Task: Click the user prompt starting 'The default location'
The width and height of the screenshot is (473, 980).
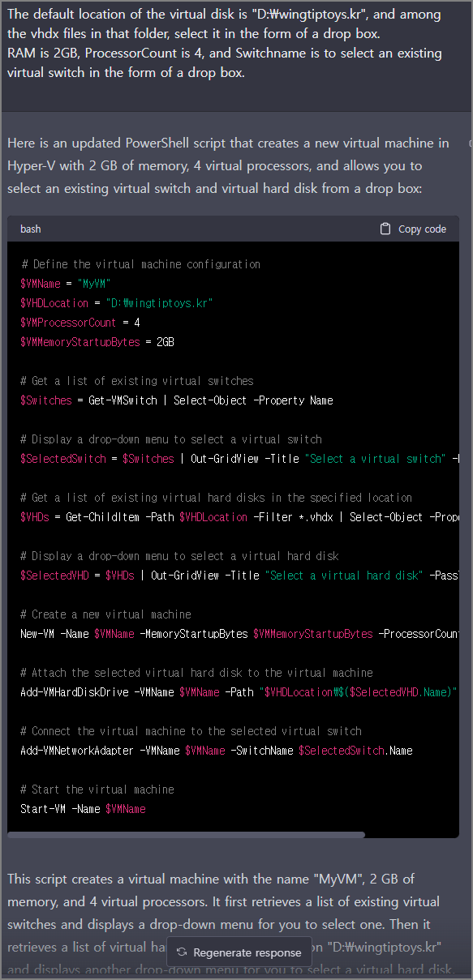Action: 225,43
